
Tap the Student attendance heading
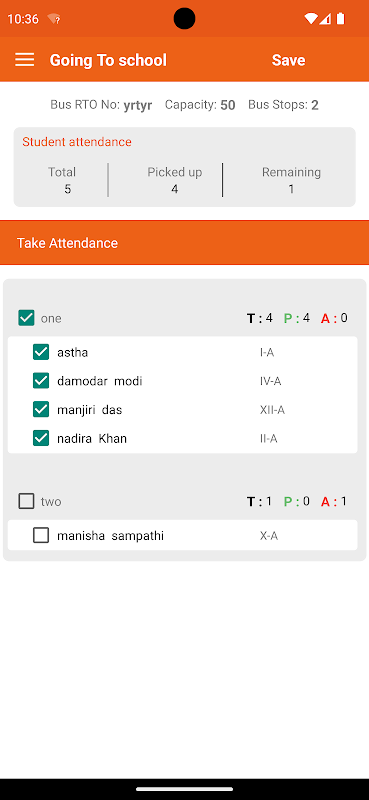[77, 142]
